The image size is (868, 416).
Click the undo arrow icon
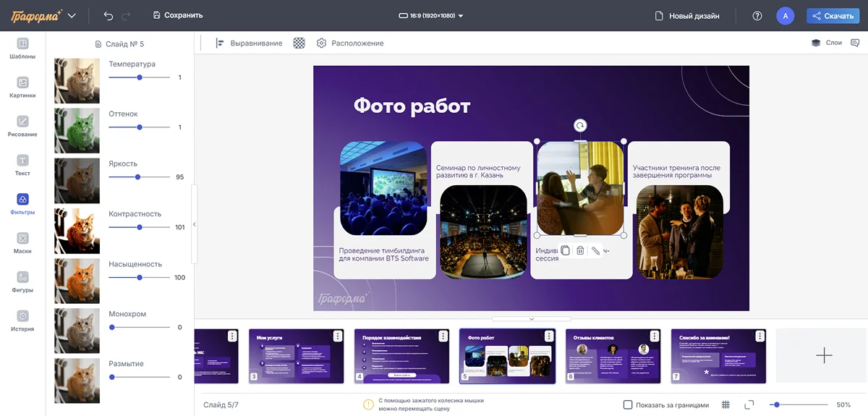point(109,15)
